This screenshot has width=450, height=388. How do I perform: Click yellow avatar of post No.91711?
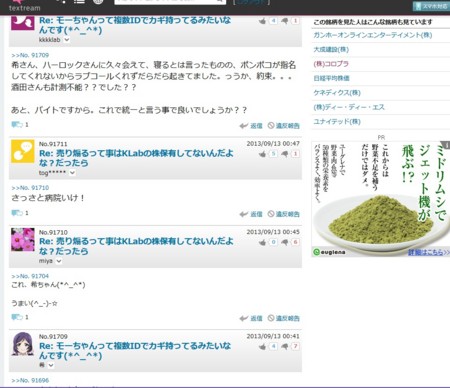point(23,151)
